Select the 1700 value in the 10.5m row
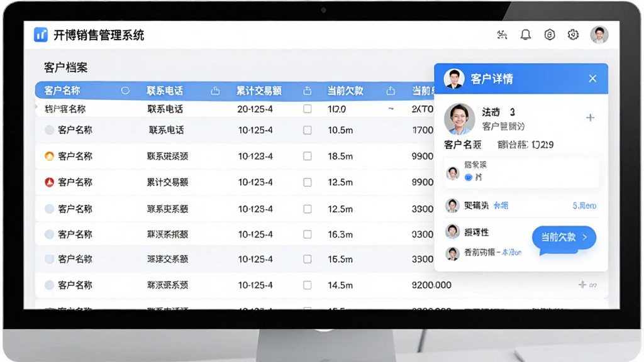The width and height of the screenshot is (644, 362). pyautogui.click(x=423, y=130)
